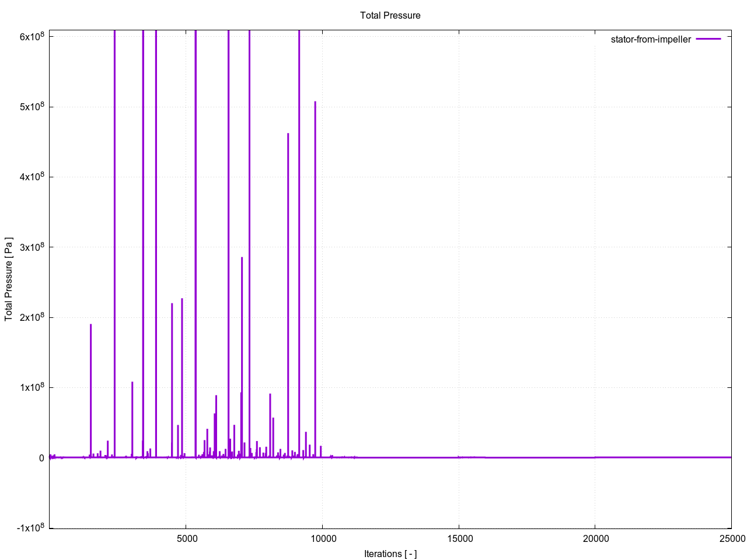747x560 pixels.
Task: Click the 0 y-axis tick label
Action: pos(41,458)
